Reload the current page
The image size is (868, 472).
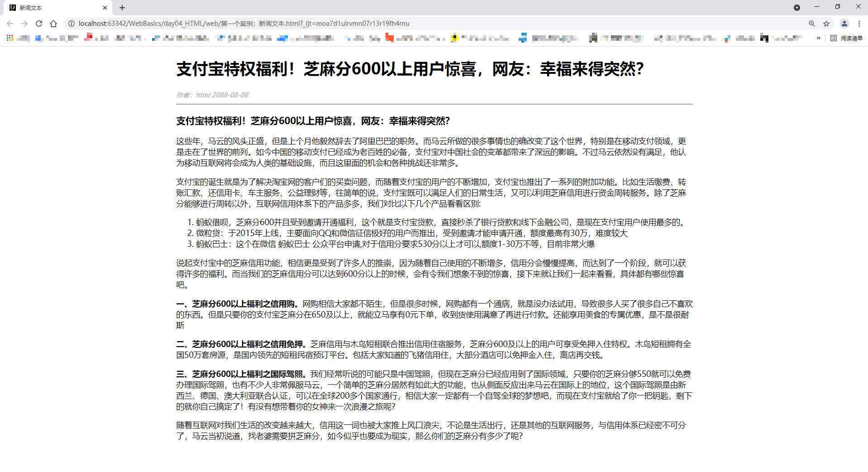[x=39, y=24]
